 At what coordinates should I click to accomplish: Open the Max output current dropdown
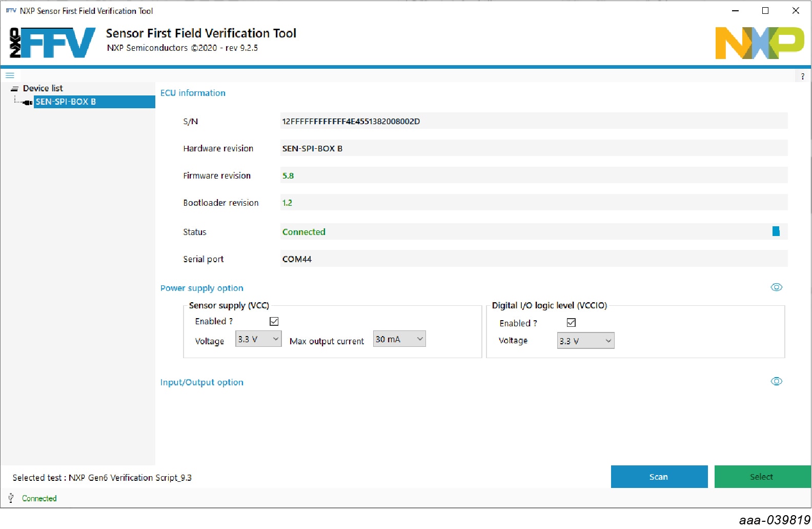399,339
